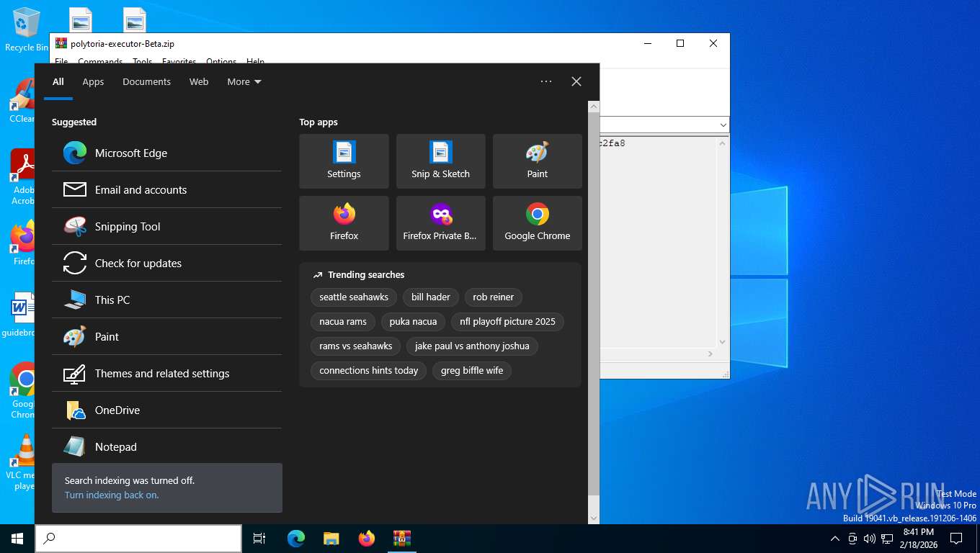Switch to WinRAR taskbar icon

401,539
